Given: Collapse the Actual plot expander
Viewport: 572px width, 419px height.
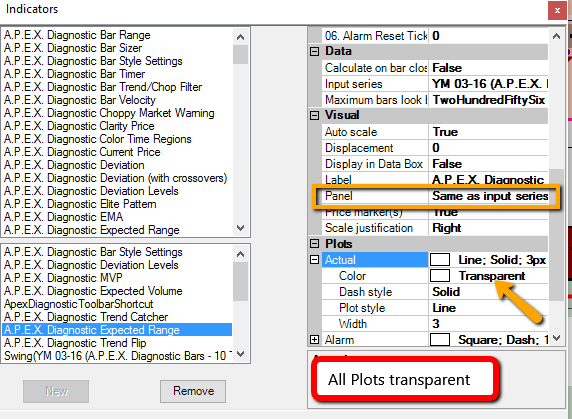Looking at the screenshot, I should 314,260.
